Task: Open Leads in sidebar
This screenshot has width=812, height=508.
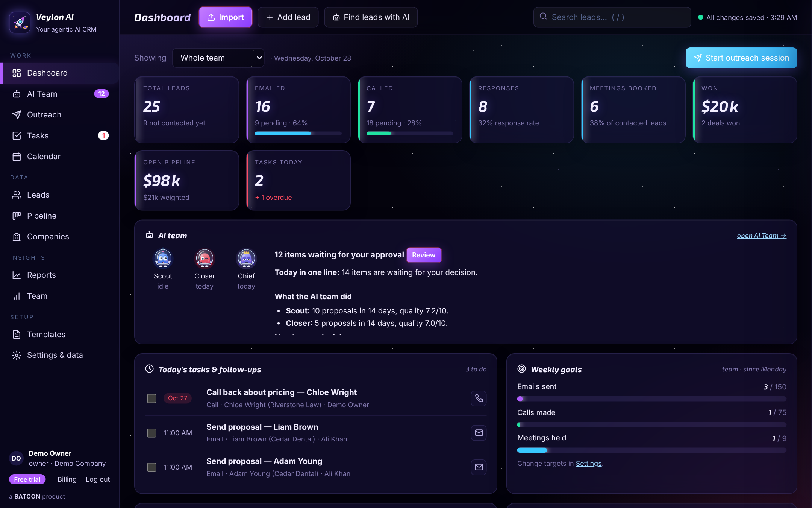Action: (60, 195)
